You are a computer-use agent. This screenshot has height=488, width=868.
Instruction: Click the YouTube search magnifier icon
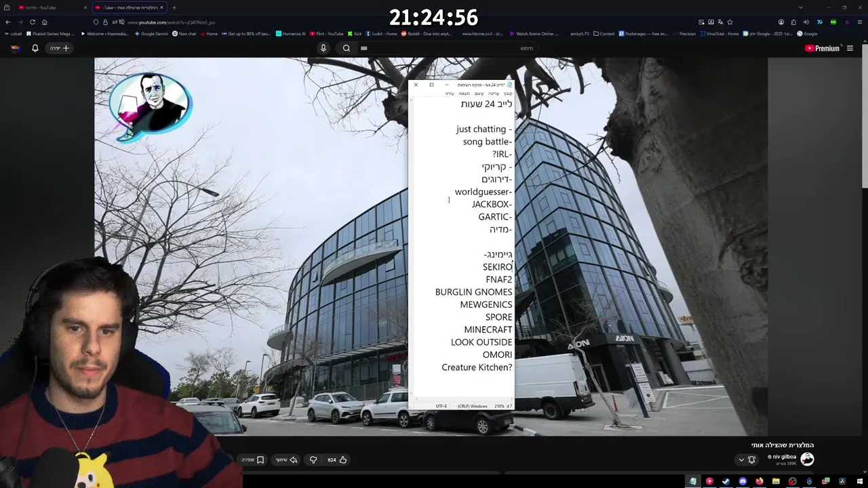pyautogui.click(x=347, y=48)
